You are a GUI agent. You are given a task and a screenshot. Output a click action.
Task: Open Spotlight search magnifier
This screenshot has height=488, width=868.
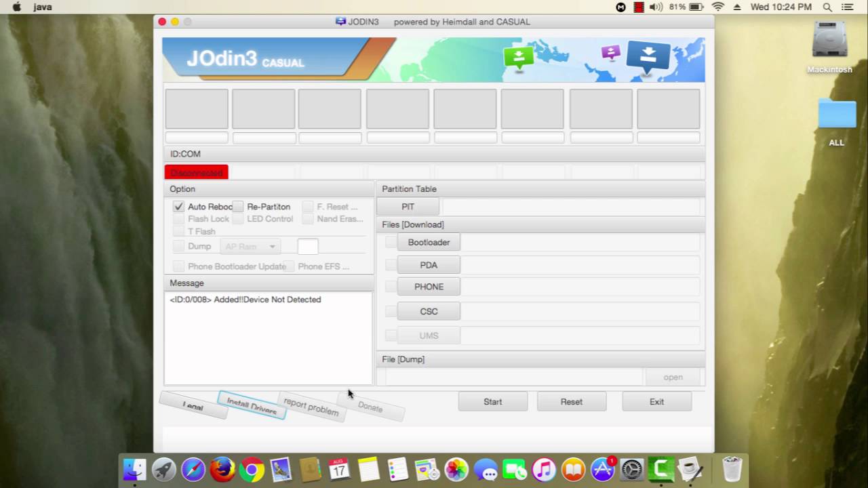[x=827, y=7]
